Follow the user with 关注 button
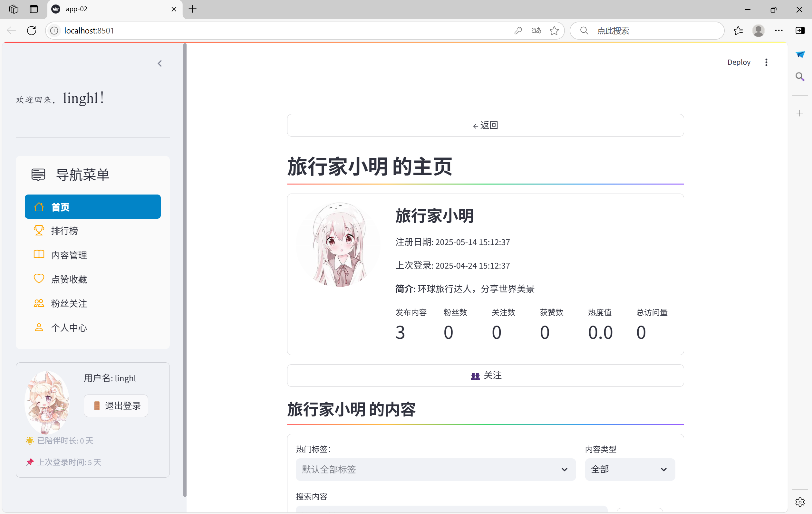Screen dimensions: 812x514 point(485,376)
